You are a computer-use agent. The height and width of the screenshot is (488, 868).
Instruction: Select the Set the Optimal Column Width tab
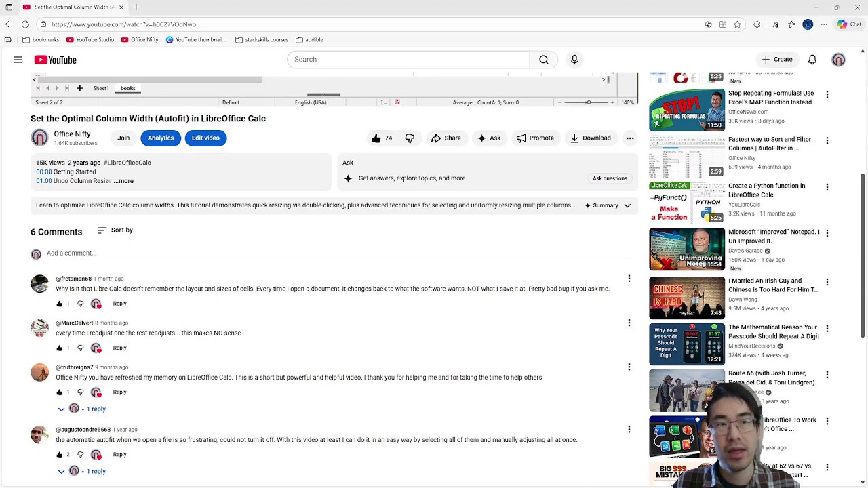pos(73,7)
